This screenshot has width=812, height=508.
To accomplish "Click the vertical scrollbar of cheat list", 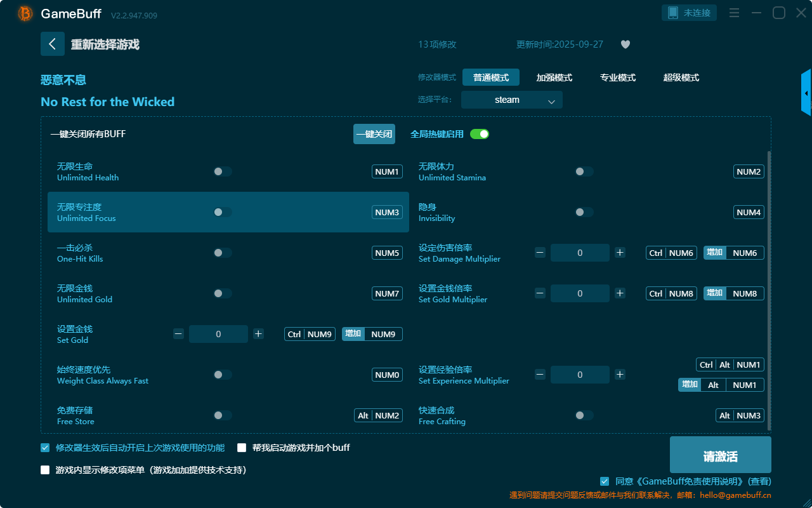I will coord(769,286).
